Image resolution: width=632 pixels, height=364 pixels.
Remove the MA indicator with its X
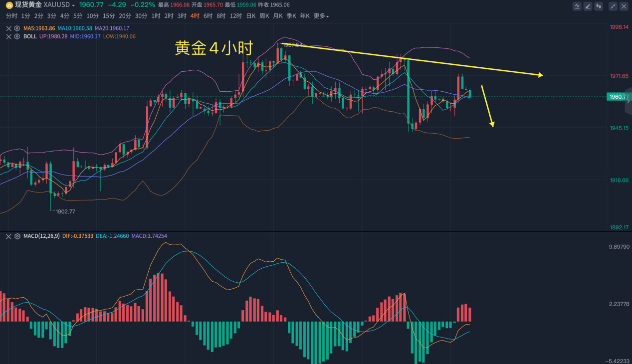coord(8,28)
